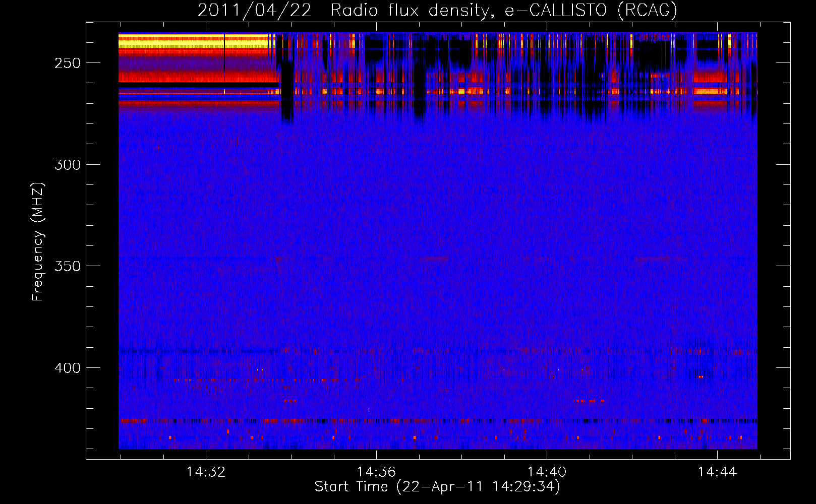
Task: Click the 14:44 time tick label
Action: (x=717, y=472)
